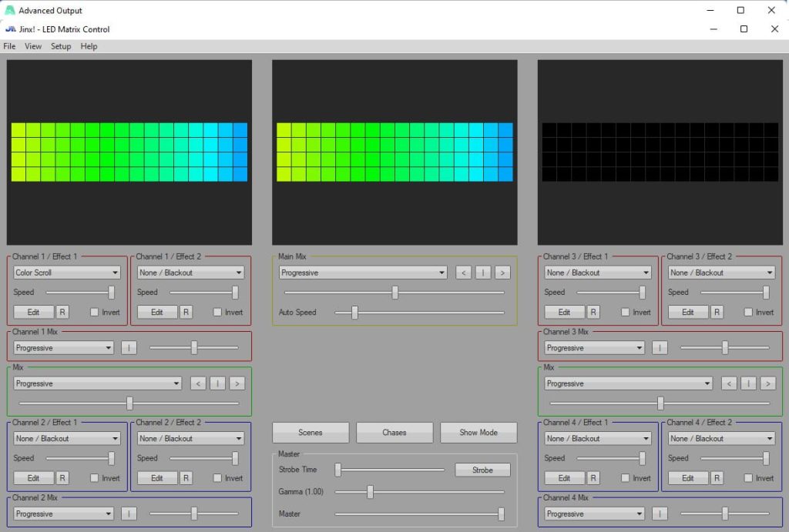Open the Color Scroll effect dropdown
The image size is (789, 532).
coord(67,273)
